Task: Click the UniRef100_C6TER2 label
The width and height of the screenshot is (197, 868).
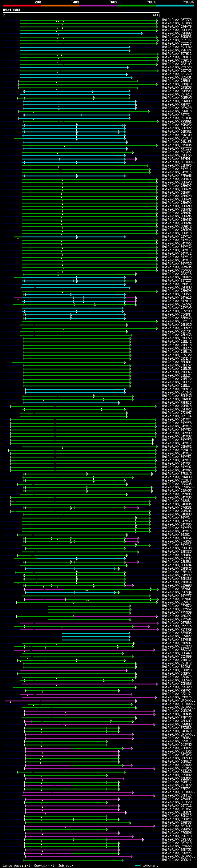Action: click(x=176, y=751)
